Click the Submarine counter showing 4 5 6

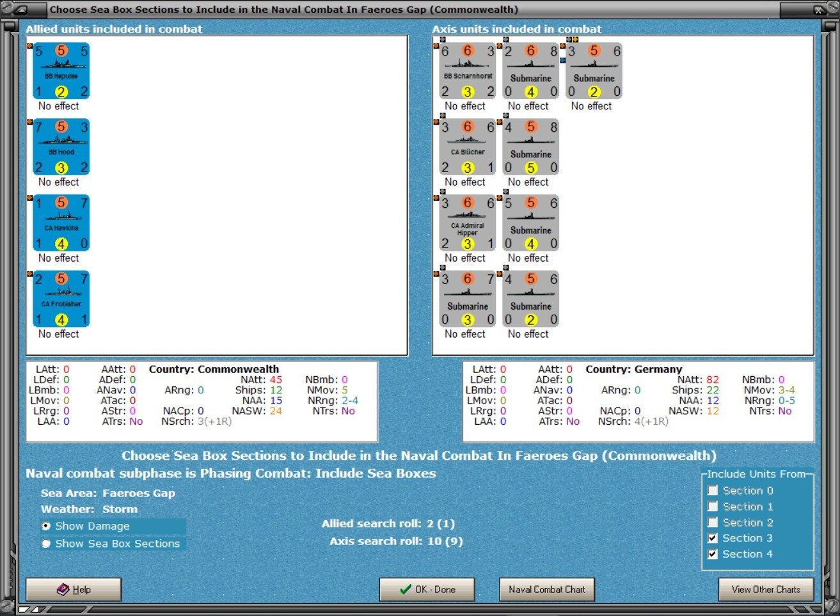pyautogui.click(x=530, y=299)
